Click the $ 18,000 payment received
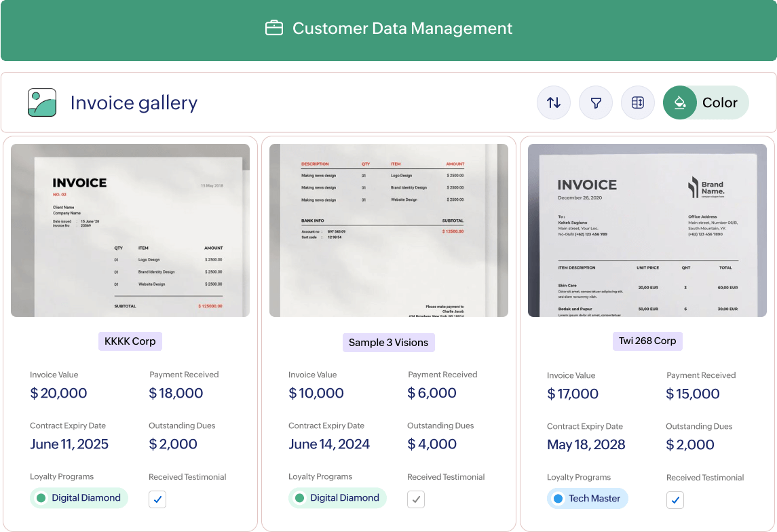Viewport: 777px width, 532px height. coord(176,393)
